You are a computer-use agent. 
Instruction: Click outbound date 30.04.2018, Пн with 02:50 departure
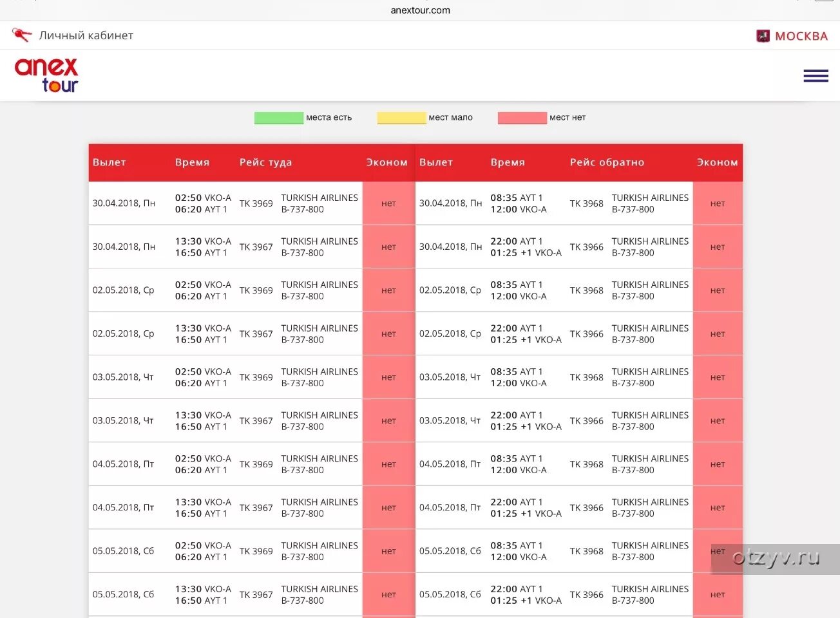[124, 203]
